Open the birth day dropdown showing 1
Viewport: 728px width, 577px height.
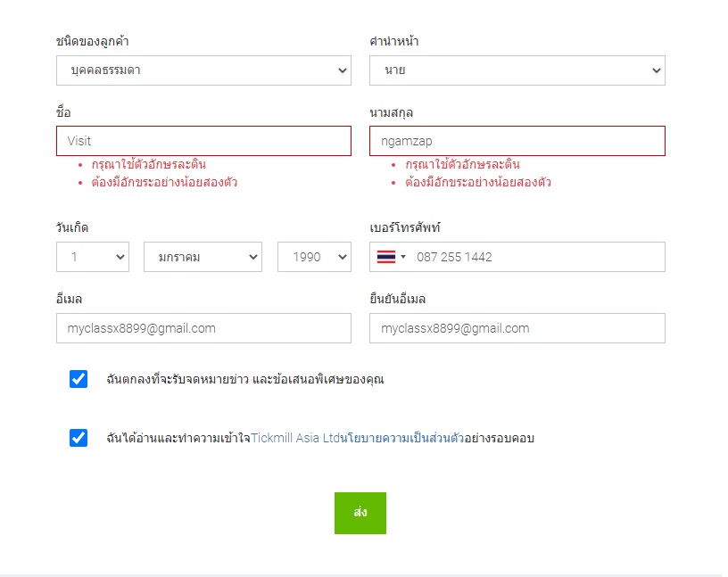click(x=92, y=257)
